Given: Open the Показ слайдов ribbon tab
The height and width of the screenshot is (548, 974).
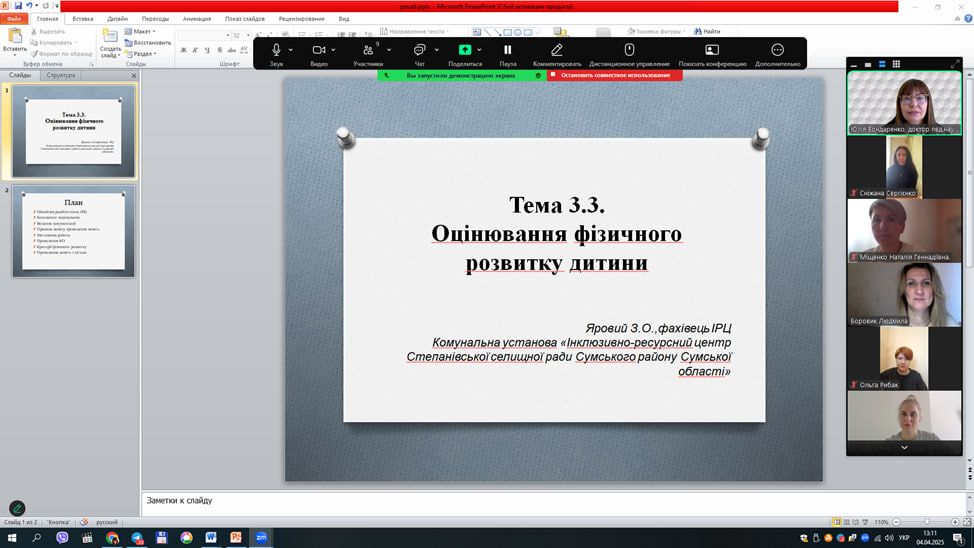Looking at the screenshot, I should [x=245, y=18].
